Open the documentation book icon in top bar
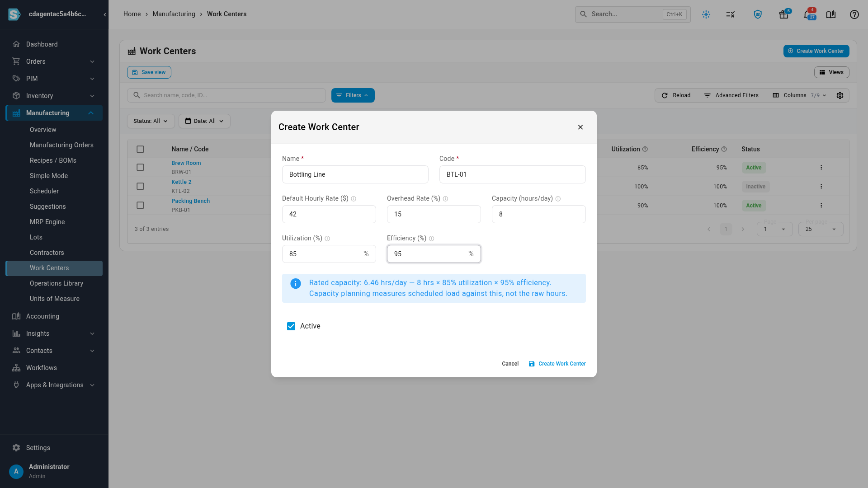Image resolution: width=868 pixels, height=488 pixels. [830, 14]
